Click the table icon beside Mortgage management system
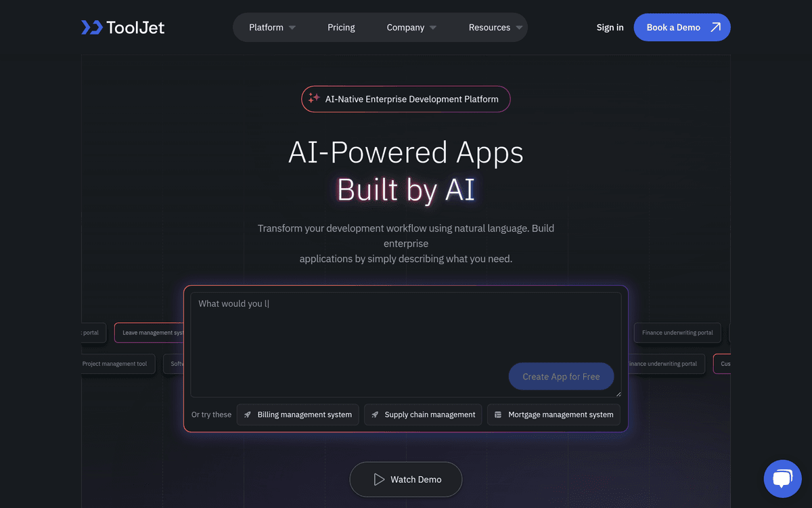The image size is (812, 508). coord(498,415)
